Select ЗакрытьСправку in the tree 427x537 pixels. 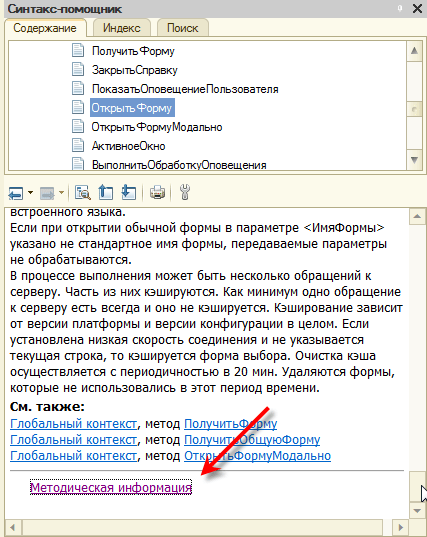click(135, 70)
